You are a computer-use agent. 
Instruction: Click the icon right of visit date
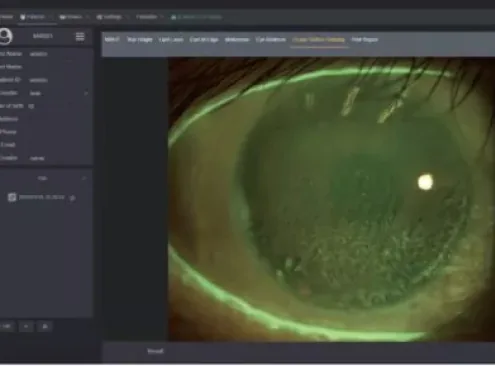coord(72,198)
